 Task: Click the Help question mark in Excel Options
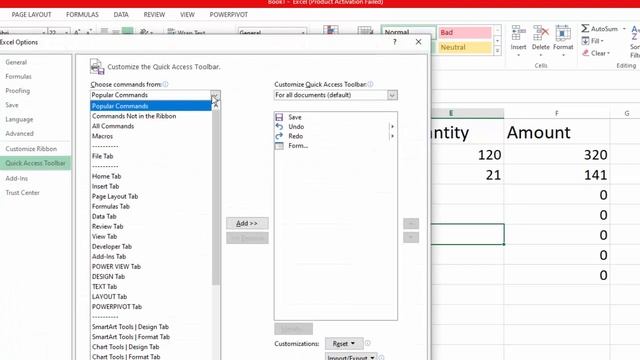click(395, 42)
